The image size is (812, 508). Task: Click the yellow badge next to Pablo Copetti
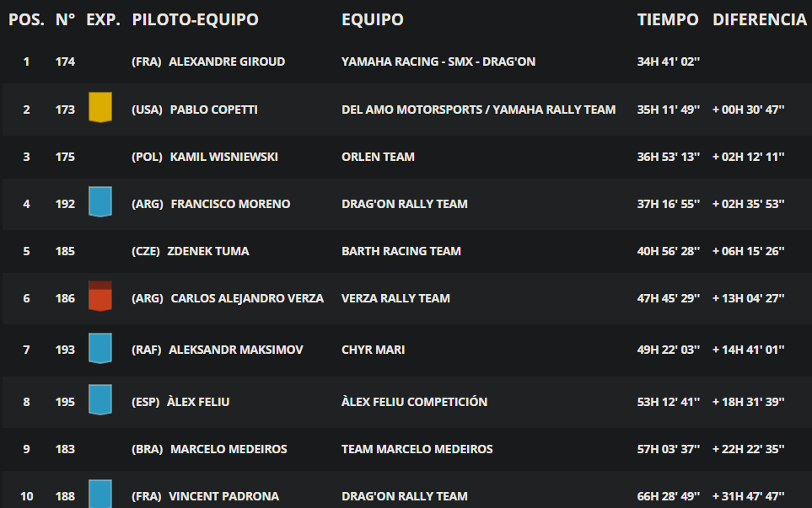click(100, 107)
